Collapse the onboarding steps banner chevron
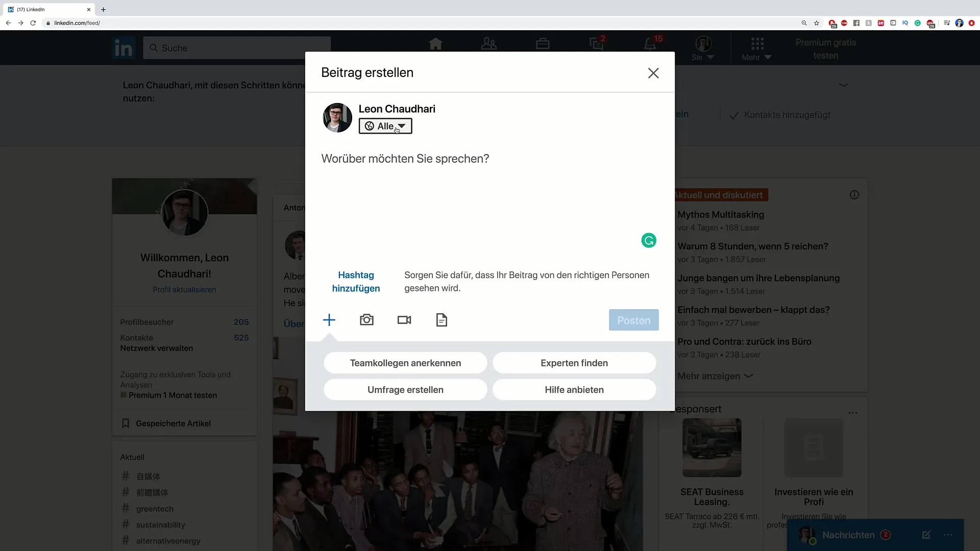Screen dimensions: 980x551 coord(844,85)
